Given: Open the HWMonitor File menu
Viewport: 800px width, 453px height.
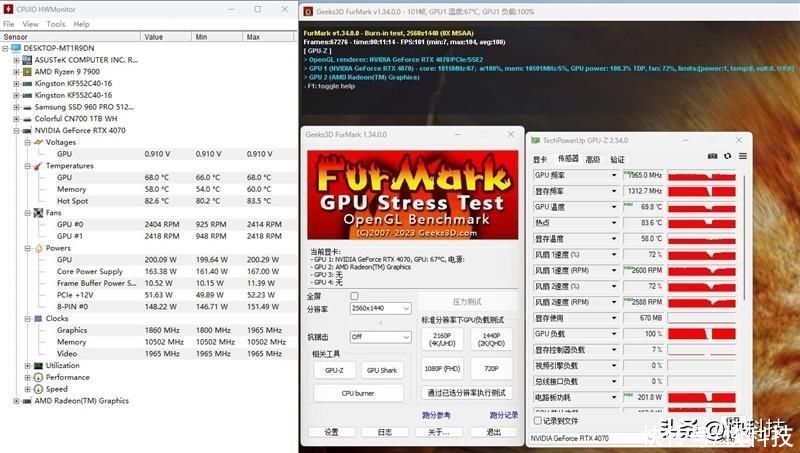Looking at the screenshot, I should [x=9, y=24].
